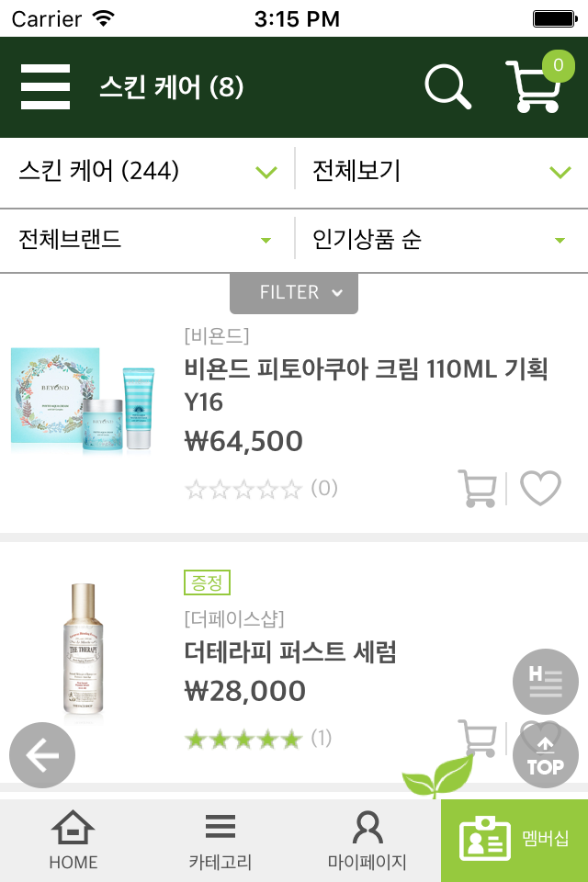Add 비욘드 피토아쿠아 크림 to cart via cart icon
This screenshot has width=588, height=882.
477,488
